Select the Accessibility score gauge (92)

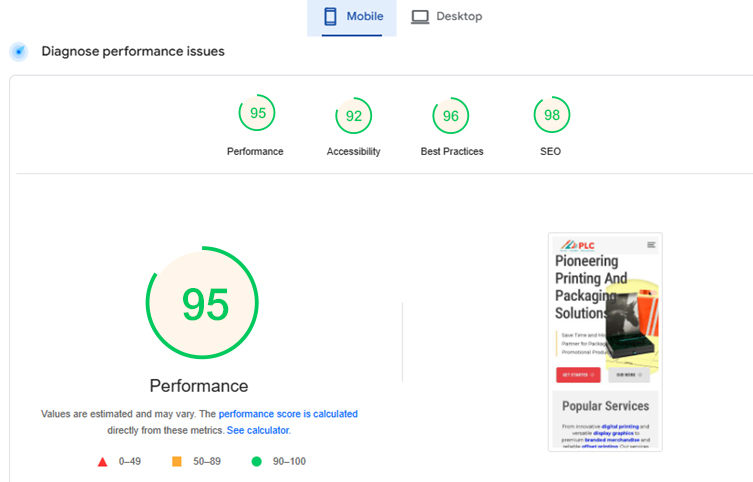tap(353, 116)
